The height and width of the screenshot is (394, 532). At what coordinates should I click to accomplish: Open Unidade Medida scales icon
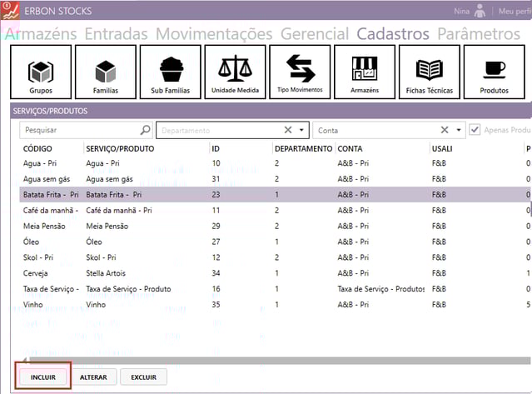pyautogui.click(x=235, y=72)
